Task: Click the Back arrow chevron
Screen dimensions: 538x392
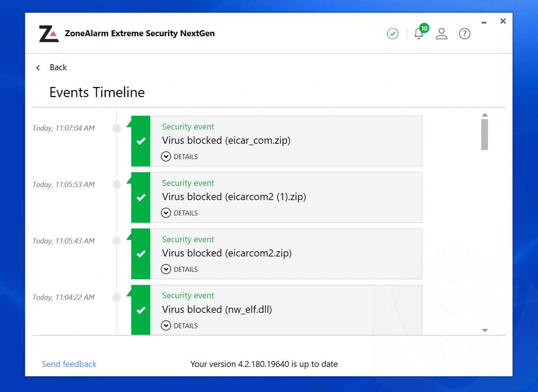Action: [x=38, y=68]
